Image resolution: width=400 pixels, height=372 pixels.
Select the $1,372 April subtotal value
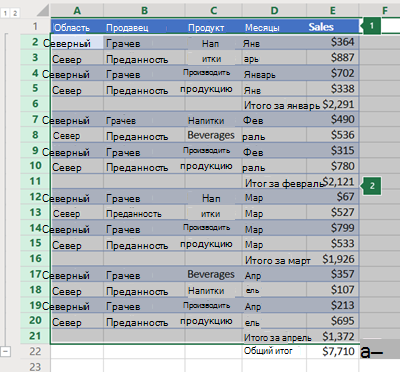click(x=338, y=336)
